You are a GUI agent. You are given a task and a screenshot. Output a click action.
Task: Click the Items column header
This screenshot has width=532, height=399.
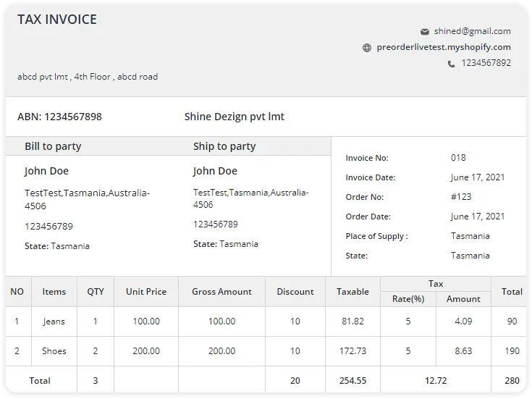tap(54, 292)
